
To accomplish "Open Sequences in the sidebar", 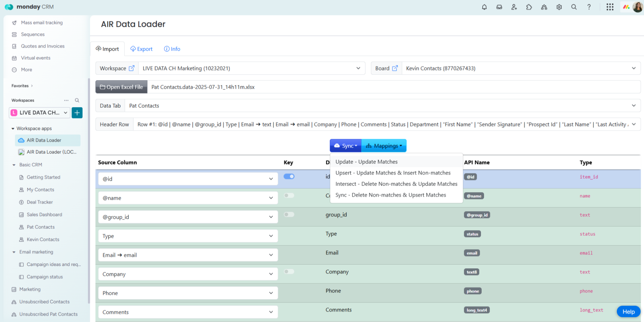I will point(33,34).
